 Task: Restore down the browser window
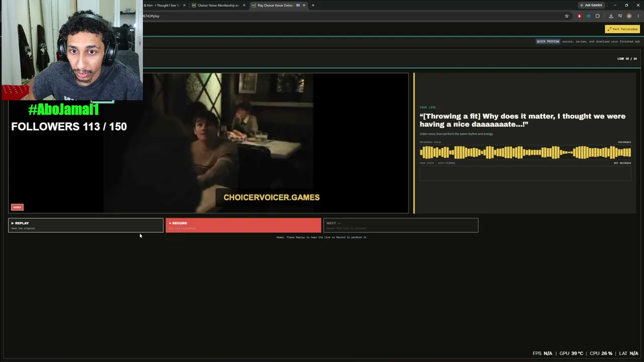pos(626,6)
